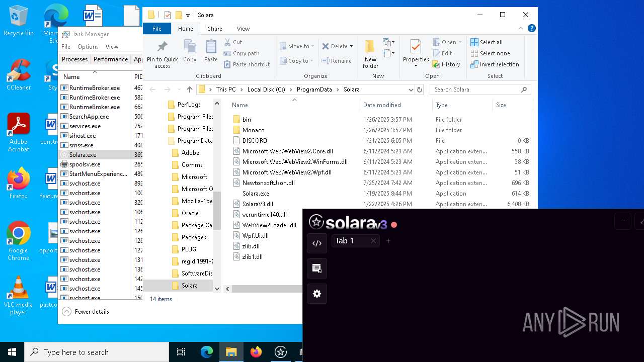The width and height of the screenshot is (644, 362).
Task: Open the Copy to dropdown
Action: [x=297, y=61]
